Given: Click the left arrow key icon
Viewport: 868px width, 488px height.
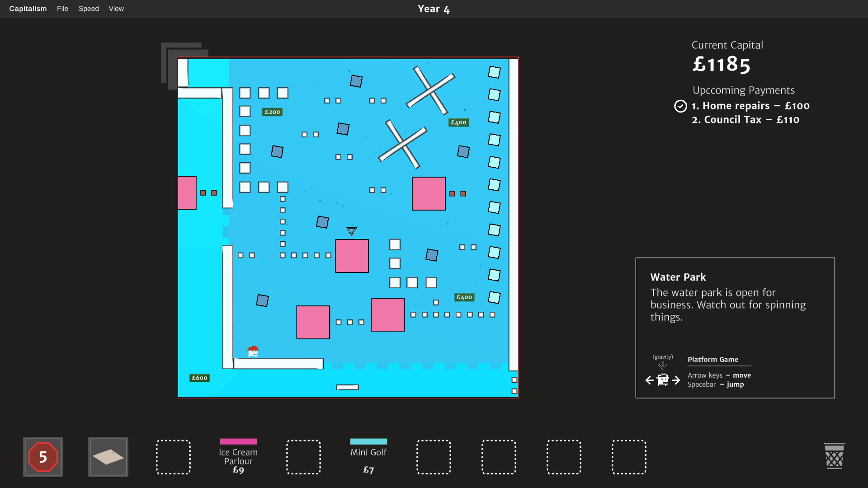Looking at the screenshot, I should coord(650,380).
